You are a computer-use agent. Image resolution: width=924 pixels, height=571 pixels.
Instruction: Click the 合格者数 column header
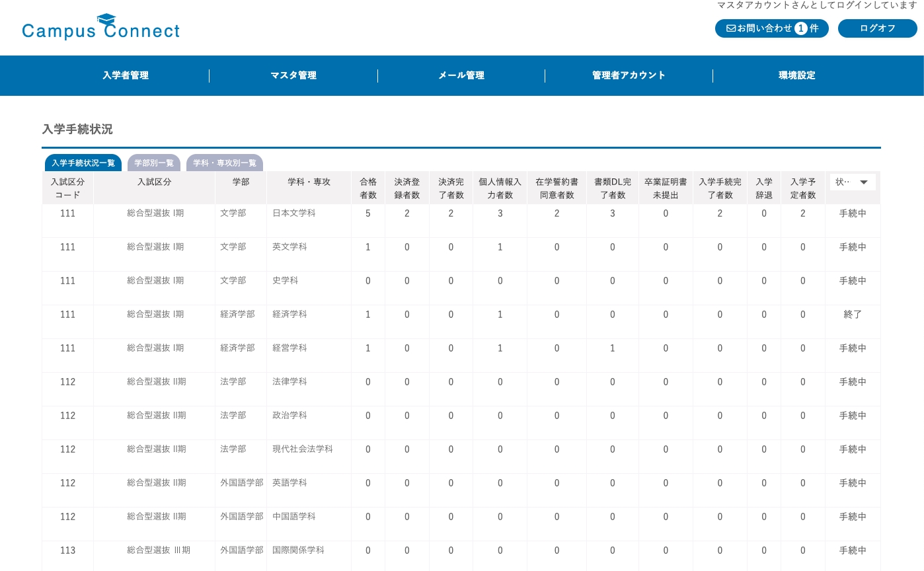[368, 188]
